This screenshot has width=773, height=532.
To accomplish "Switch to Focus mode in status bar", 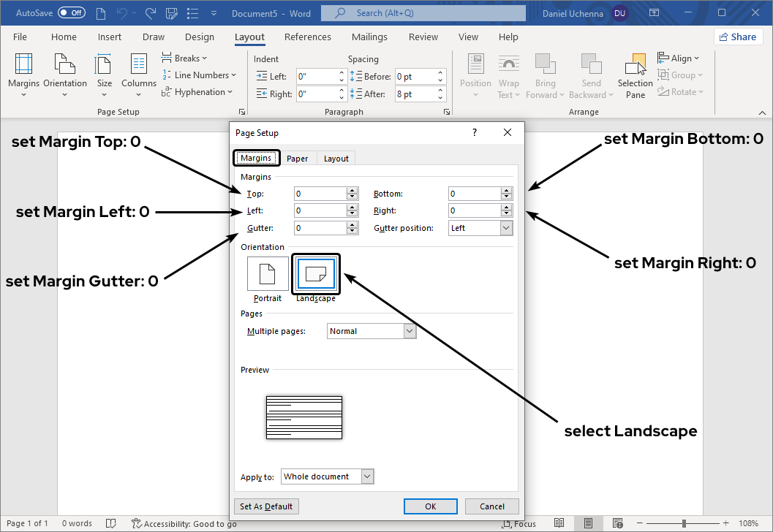I will click(x=519, y=523).
